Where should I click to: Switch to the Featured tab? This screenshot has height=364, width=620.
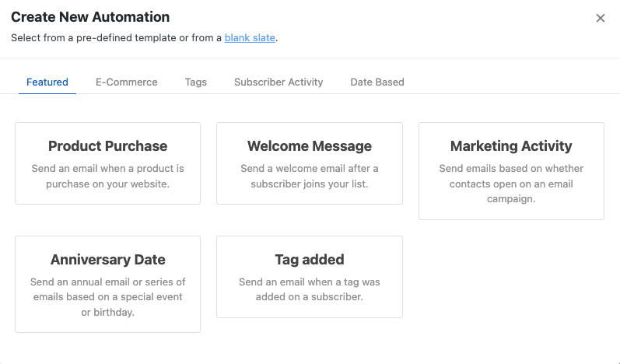tap(47, 82)
